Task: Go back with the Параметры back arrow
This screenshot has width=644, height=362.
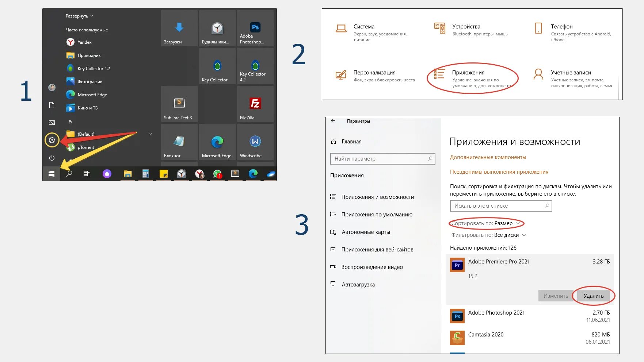Action: (333, 121)
